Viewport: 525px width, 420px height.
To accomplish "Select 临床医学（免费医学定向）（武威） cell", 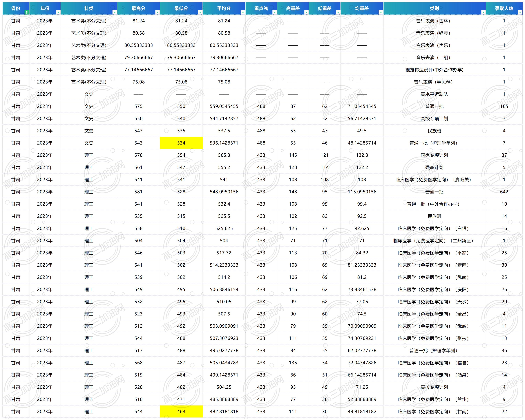I will 434,326.
